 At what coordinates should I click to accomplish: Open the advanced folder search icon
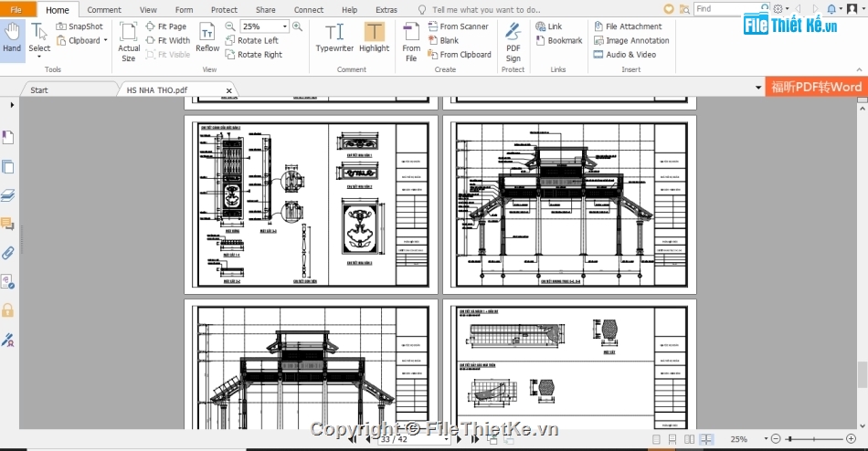coord(684,9)
